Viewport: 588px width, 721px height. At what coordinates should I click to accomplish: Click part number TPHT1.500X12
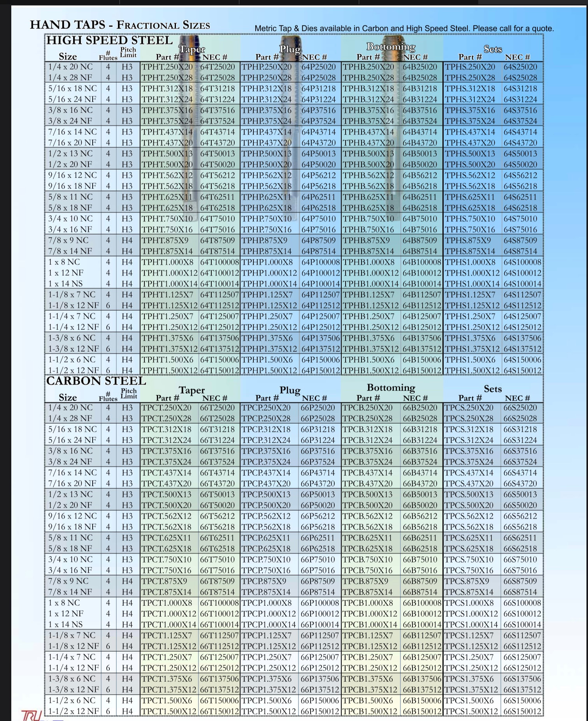[169, 371]
